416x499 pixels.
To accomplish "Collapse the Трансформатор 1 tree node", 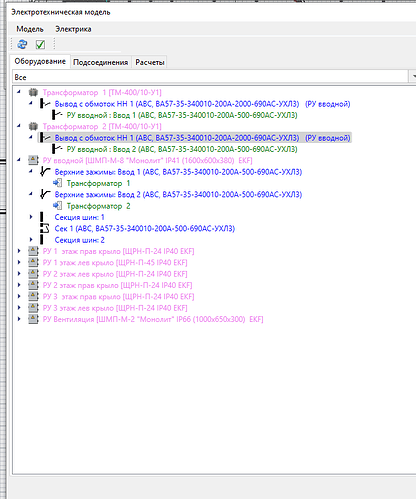I will (x=19, y=92).
